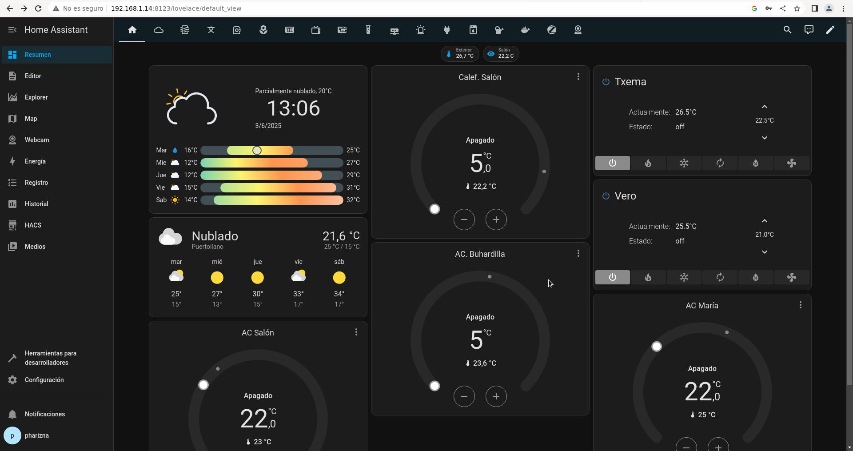Open the test tube tab

(x=368, y=30)
